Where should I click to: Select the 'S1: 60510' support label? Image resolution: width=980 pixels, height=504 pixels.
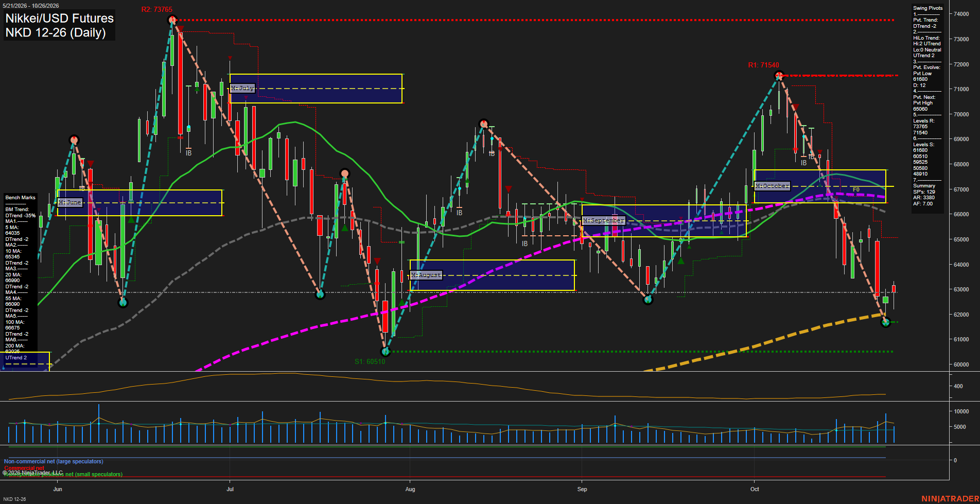pos(370,361)
